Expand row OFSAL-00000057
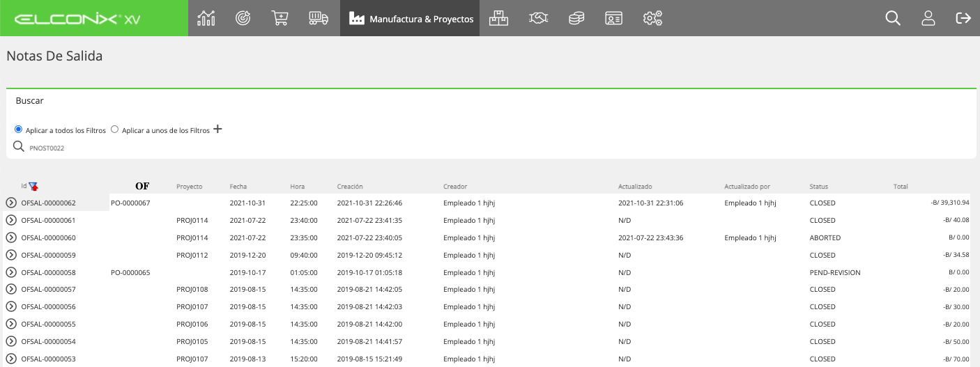This screenshot has width=980, height=367. [x=11, y=289]
